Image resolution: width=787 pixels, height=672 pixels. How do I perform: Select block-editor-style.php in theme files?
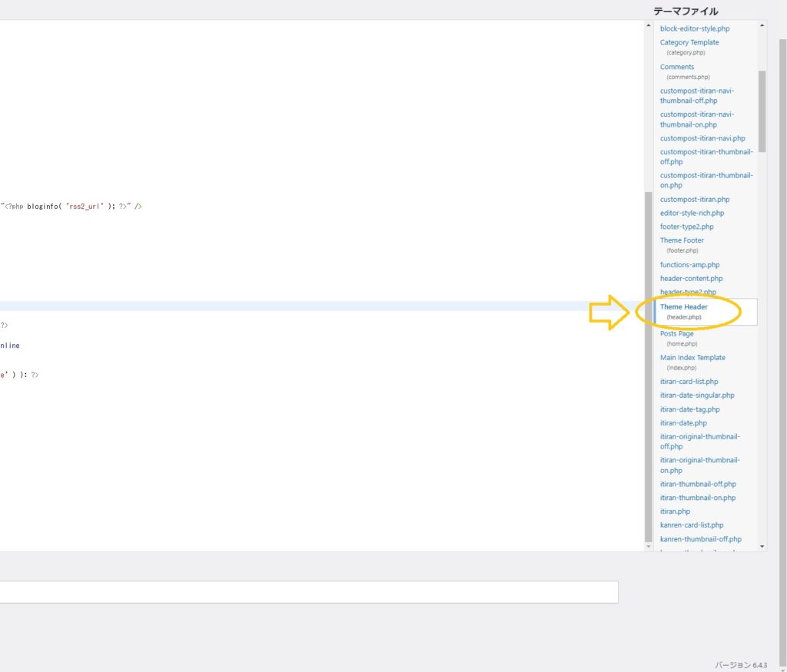[x=695, y=28]
